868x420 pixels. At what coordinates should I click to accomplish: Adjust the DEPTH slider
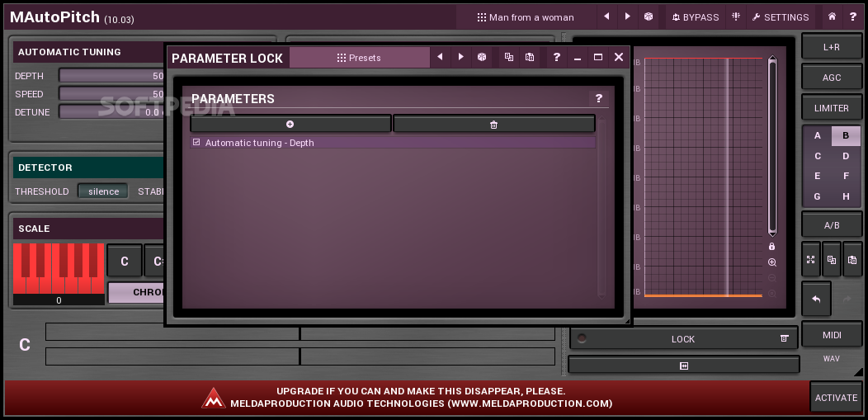point(111,76)
